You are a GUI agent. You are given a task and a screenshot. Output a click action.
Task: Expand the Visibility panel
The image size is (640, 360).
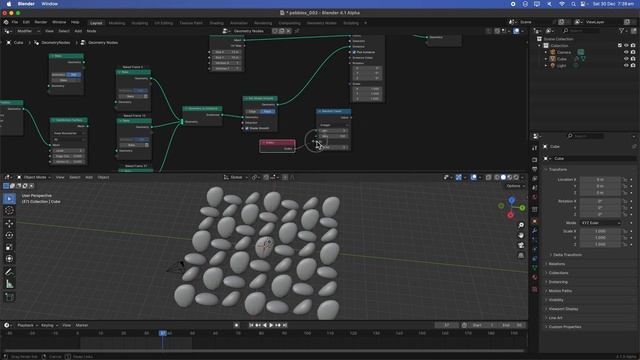[x=555, y=300]
